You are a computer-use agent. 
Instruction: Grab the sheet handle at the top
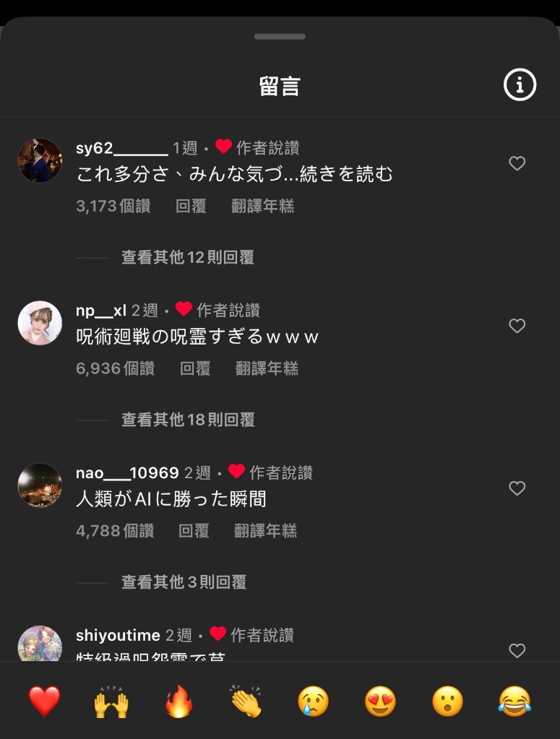(x=280, y=37)
